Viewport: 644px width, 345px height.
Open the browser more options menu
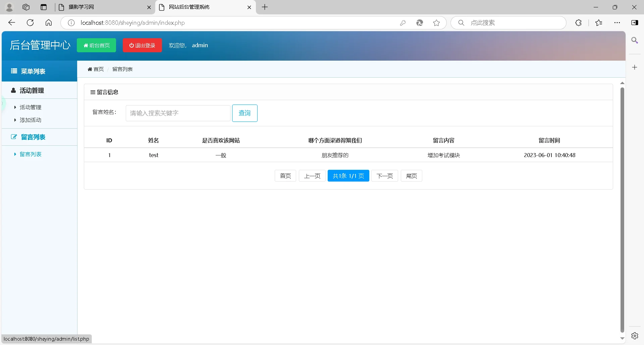618,22
